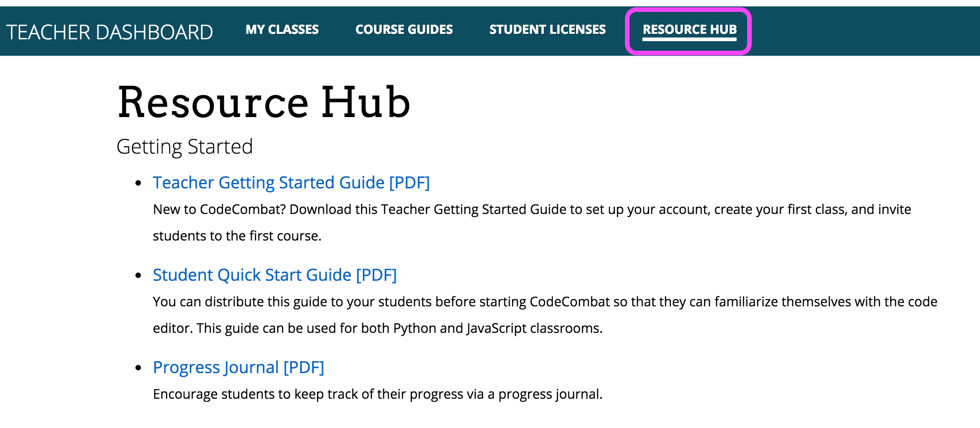Open Student Quick Start Guide PDF
The height and width of the screenshot is (428, 980).
[x=275, y=275]
